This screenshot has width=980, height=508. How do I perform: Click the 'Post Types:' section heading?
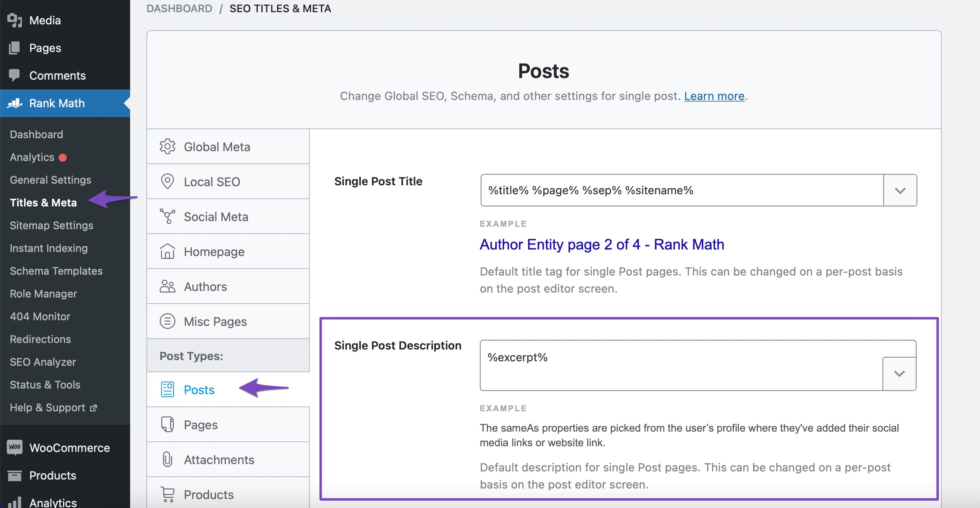(191, 356)
